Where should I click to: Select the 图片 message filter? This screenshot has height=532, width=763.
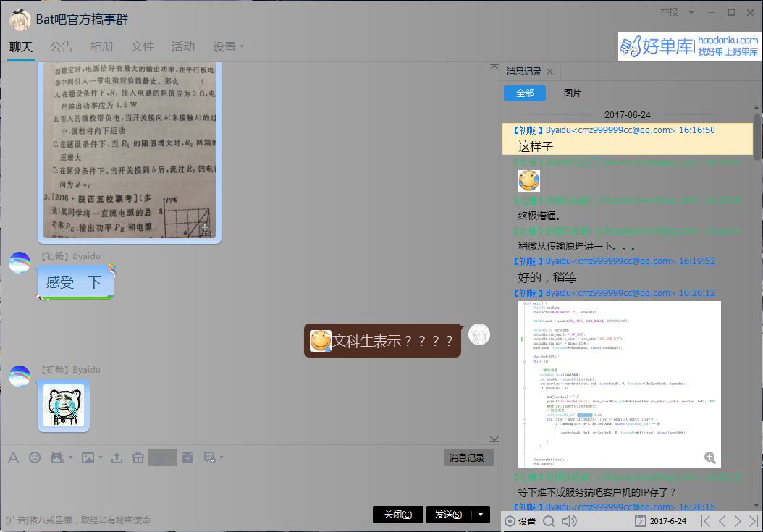click(x=572, y=93)
